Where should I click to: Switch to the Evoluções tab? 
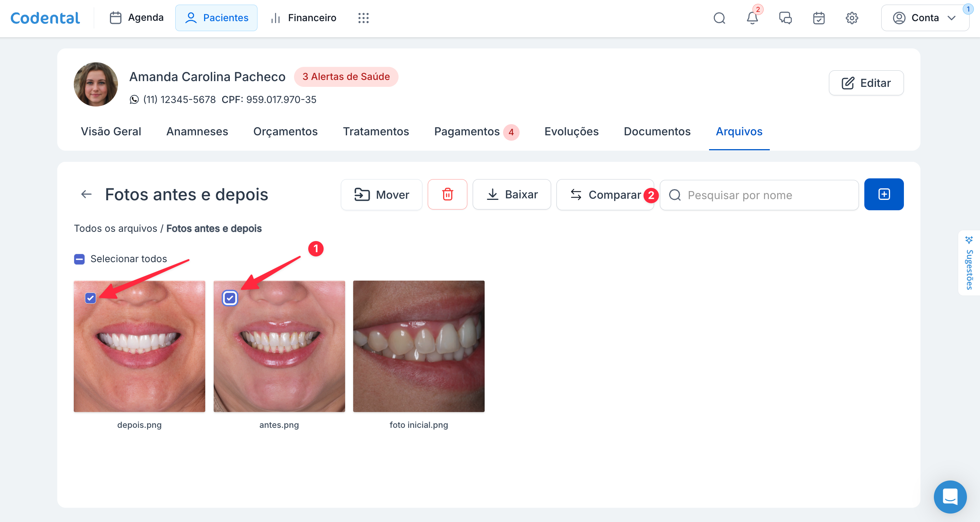coord(571,131)
